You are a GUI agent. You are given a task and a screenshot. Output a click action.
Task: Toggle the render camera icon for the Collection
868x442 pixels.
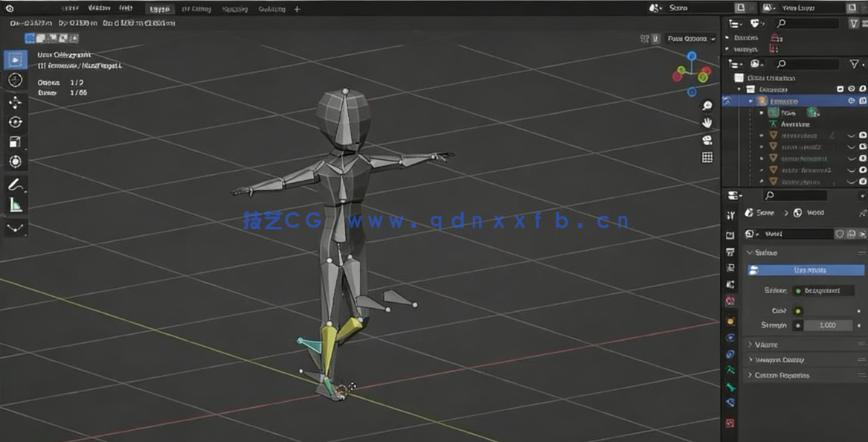pyautogui.click(x=863, y=89)
